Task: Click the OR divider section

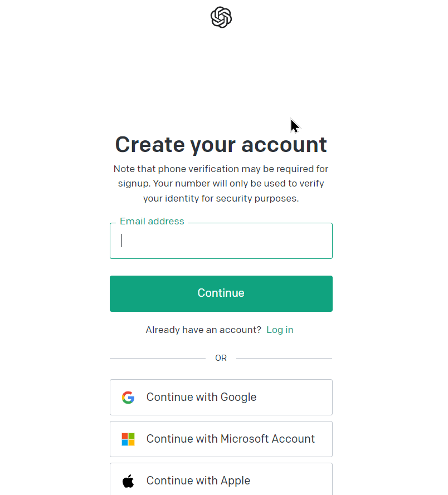Action: click(x=221, y=357)
